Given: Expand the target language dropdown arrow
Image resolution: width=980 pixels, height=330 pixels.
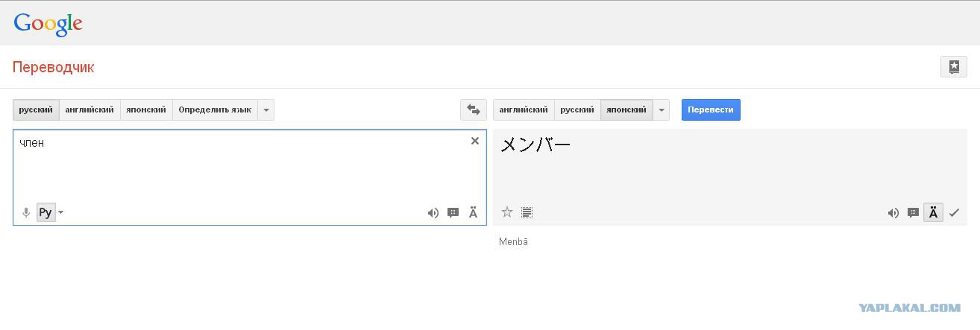Looking at the screenshot, I should (661, 110).
